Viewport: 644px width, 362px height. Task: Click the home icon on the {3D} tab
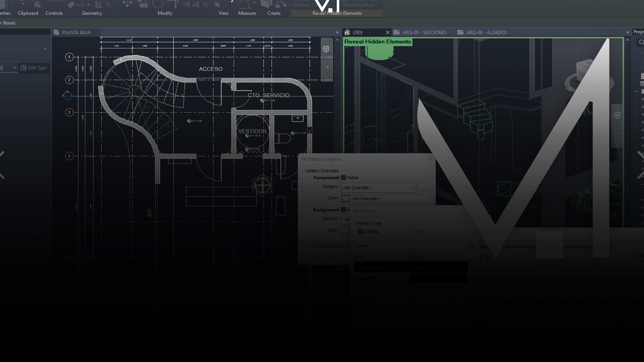(347, 33)
